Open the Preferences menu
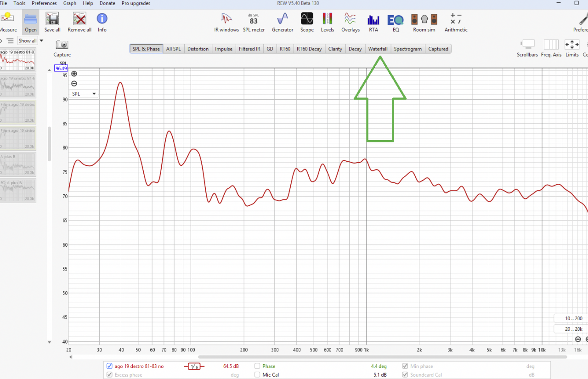 pos(44,3)
